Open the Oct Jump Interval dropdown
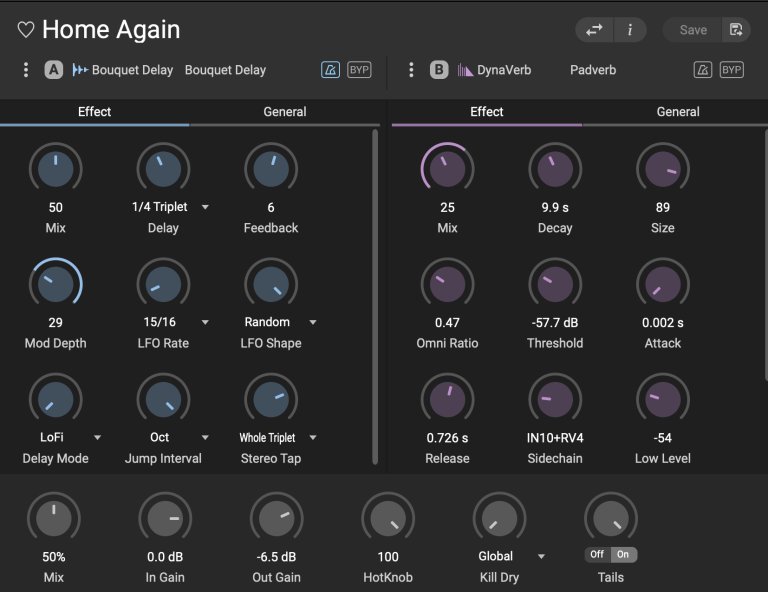This screenshot has width=768, height=592. 205,437
